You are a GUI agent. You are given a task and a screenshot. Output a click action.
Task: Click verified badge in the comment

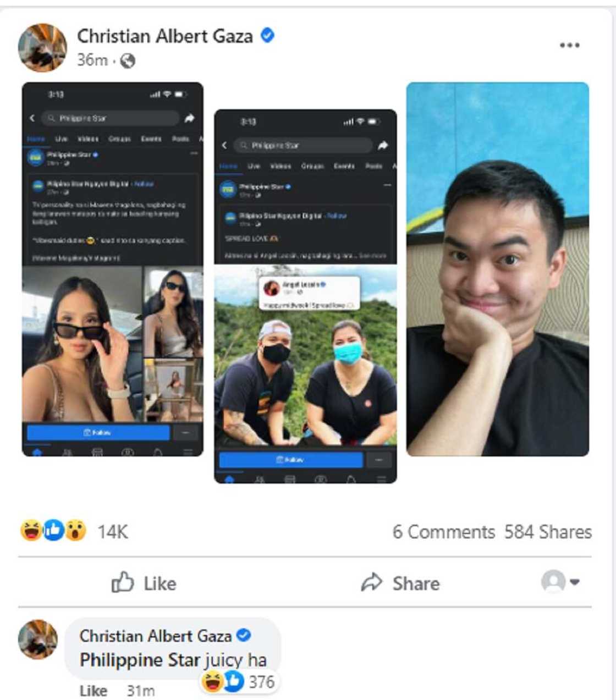pyautogui.click(x=243, y=636)
